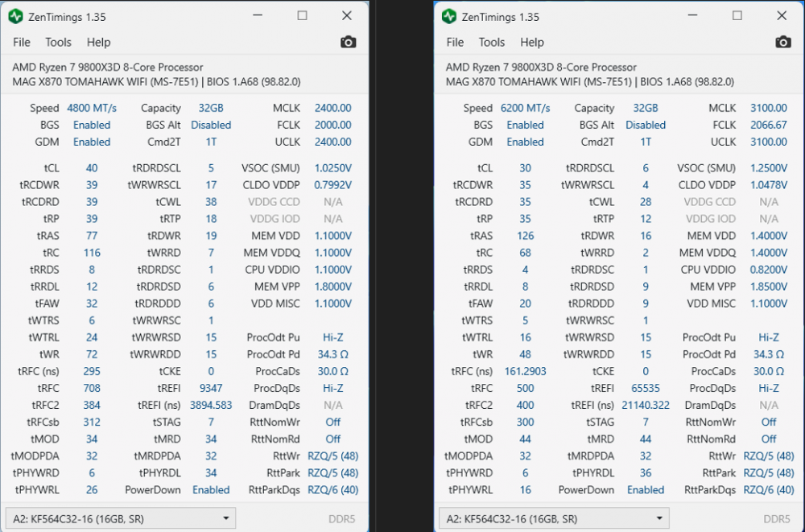This screenshot has height=532, width=805.
Task: Open Tools menu in left ZenTimings window
Action: click(x=58, y=42)
